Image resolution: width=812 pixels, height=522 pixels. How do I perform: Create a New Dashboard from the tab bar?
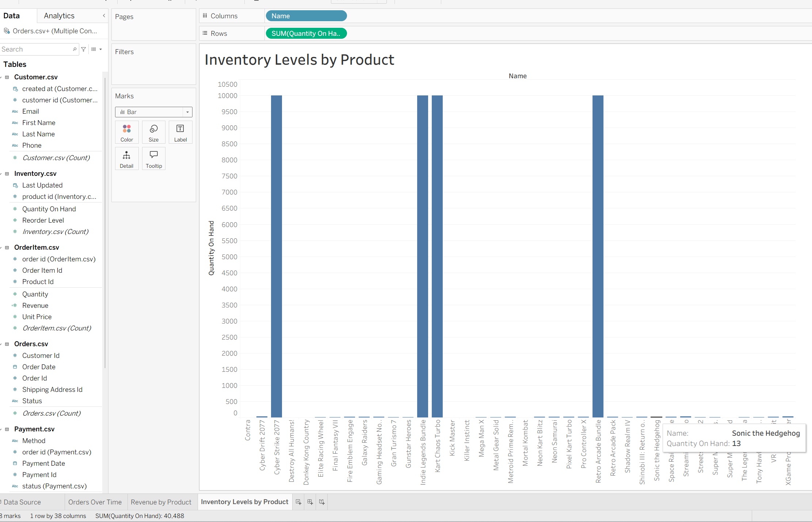pyautogui.click(x=310, y=502)
